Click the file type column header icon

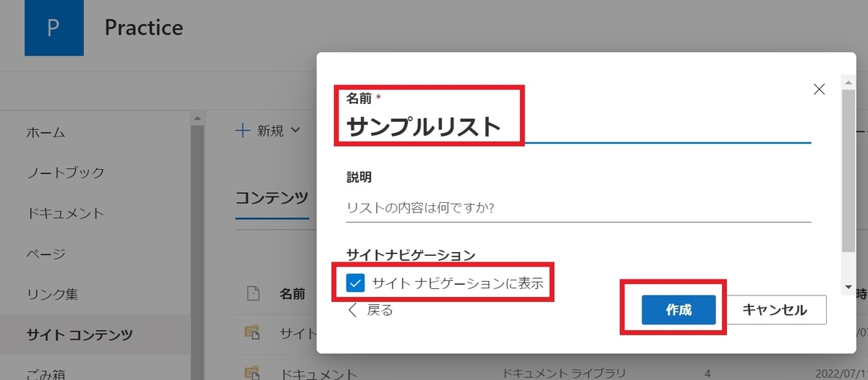[252, 293]
